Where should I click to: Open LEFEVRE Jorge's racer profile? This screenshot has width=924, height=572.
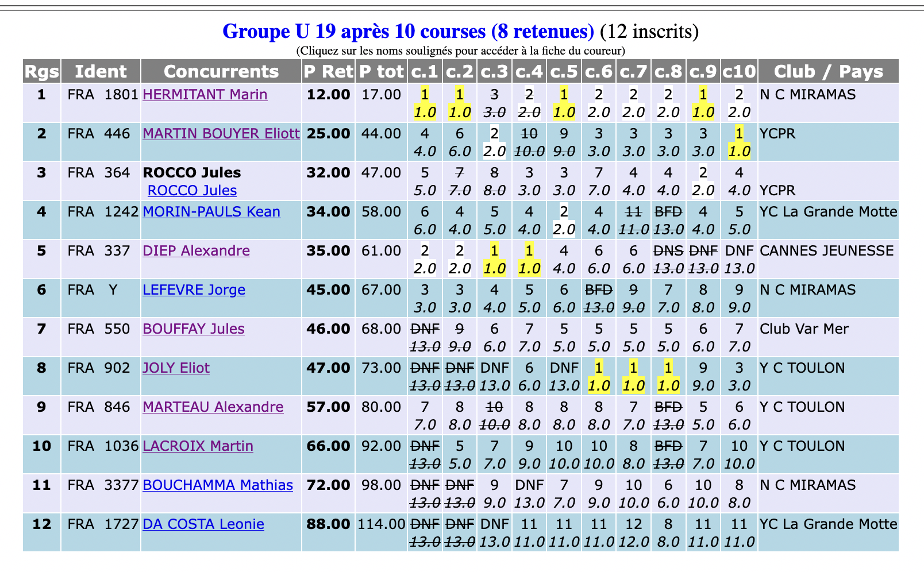[194, 289]
